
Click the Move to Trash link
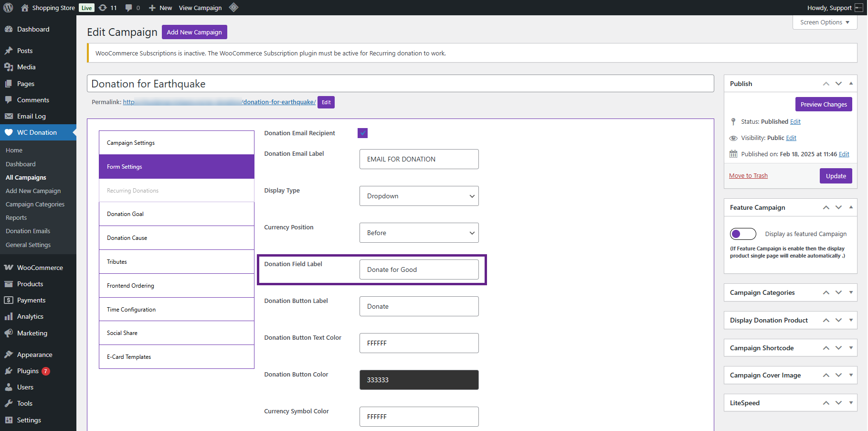pos(748,176)
